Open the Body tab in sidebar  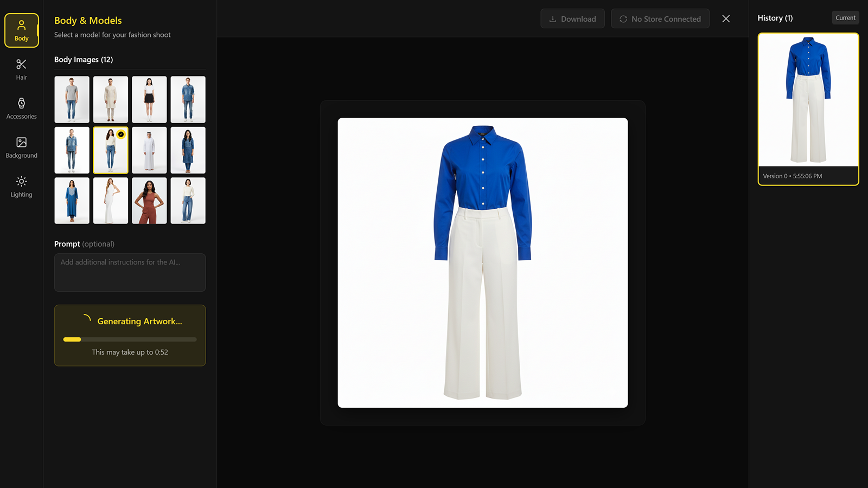[x=22, y=30]
